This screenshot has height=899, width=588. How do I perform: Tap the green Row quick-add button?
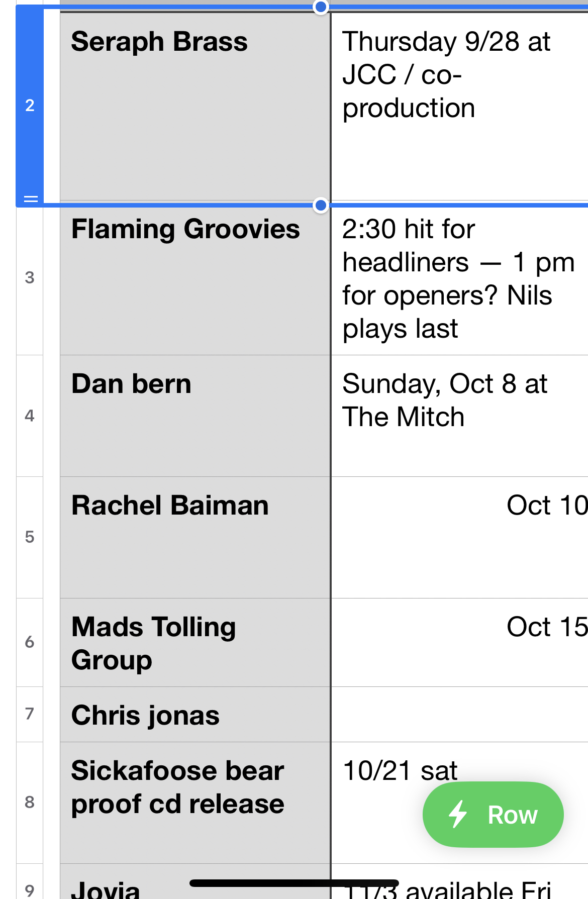493,814
